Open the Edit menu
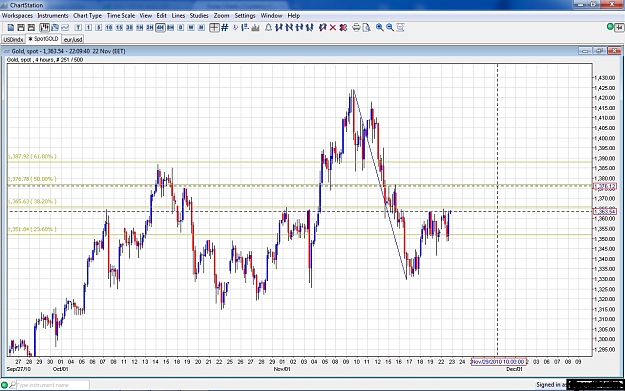Screen dimensions: 625x391 (x=161, y=16)
